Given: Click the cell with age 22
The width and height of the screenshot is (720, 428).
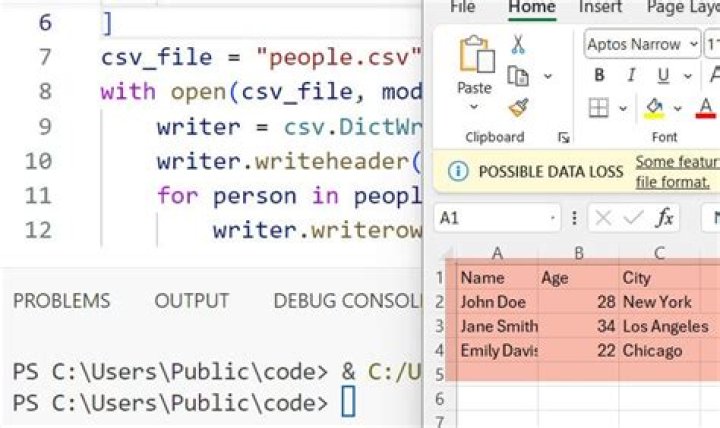Looking at the screenshot, I should (x=579, y=350).
